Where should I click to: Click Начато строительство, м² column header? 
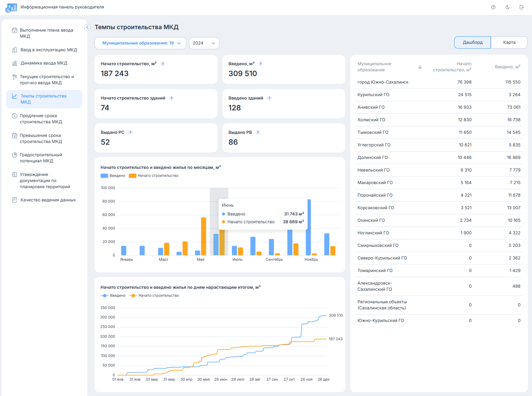(452, 67)
